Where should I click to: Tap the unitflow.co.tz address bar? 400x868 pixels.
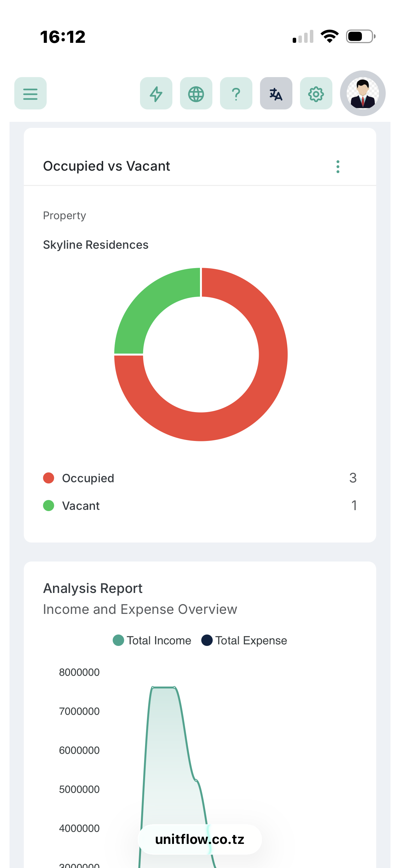200,839
